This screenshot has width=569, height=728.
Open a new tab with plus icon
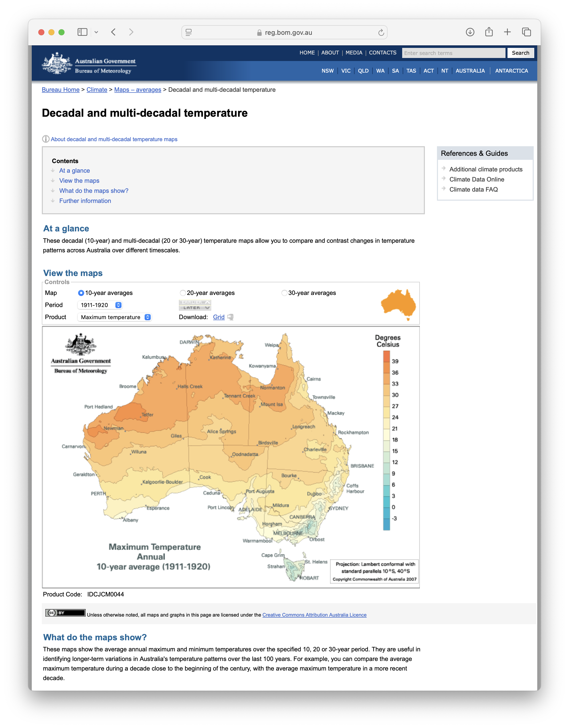(x=507, y=32)
